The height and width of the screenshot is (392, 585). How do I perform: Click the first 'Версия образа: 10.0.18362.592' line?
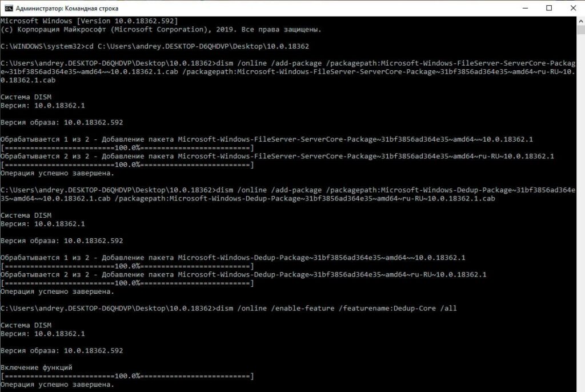coord(62,122)
